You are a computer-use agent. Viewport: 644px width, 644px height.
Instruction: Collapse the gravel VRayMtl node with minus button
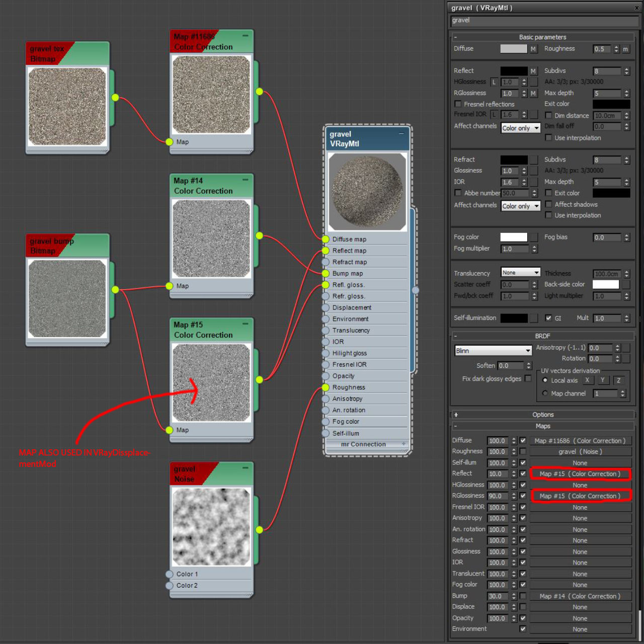(401, 133)
